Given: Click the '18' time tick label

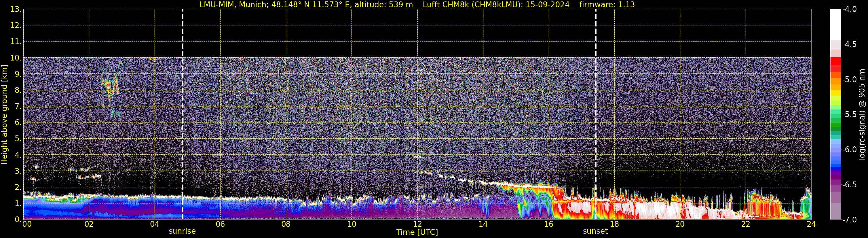Looking at the screenshot, I should tap(615, 224).
